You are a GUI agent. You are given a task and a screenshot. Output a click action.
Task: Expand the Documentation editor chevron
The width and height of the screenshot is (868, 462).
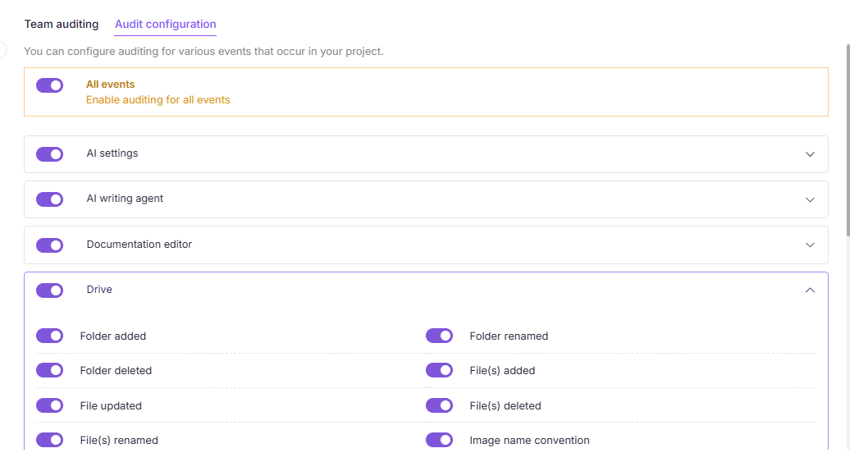(810, 245)
